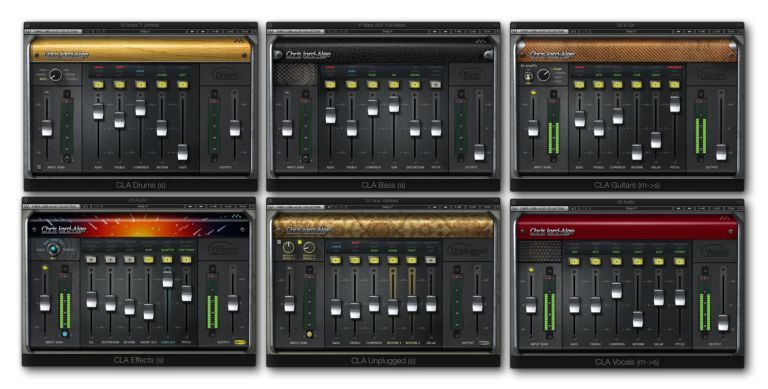Click the Waves logo icon in CLA Drums
768x389 pixels.
point(239,41)
